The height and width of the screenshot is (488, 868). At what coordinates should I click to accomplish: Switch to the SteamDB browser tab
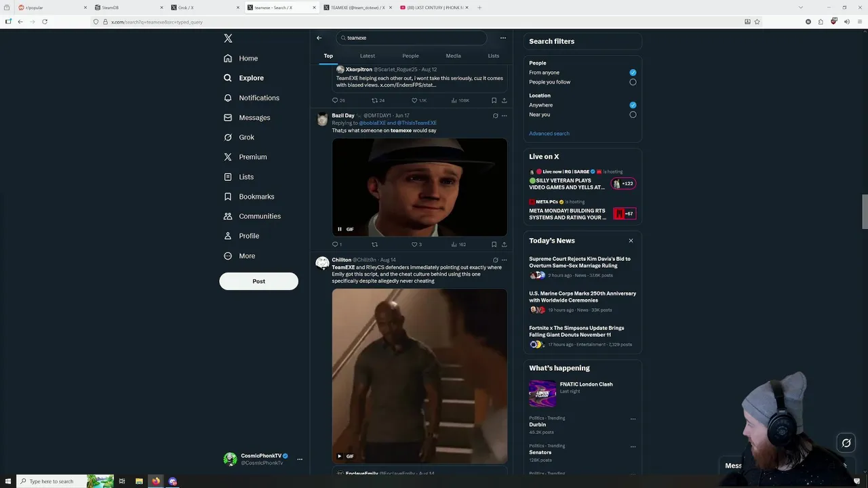tap(130, 7)
